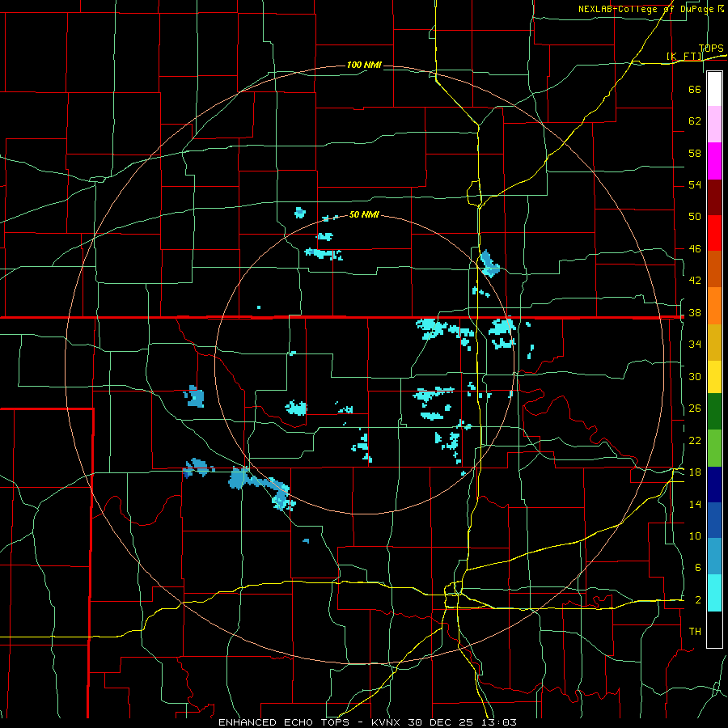The height and width of the screenshot is (728, 728).
Task: Click the 50 legend value on color scale
Action: pos(695,216)
